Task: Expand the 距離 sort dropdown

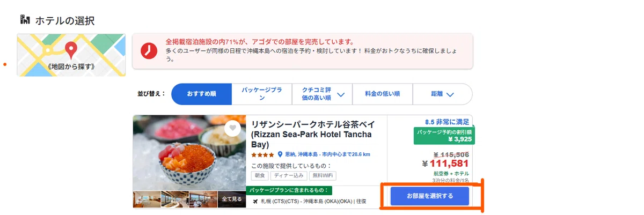Action: click(x=442, y=94)
